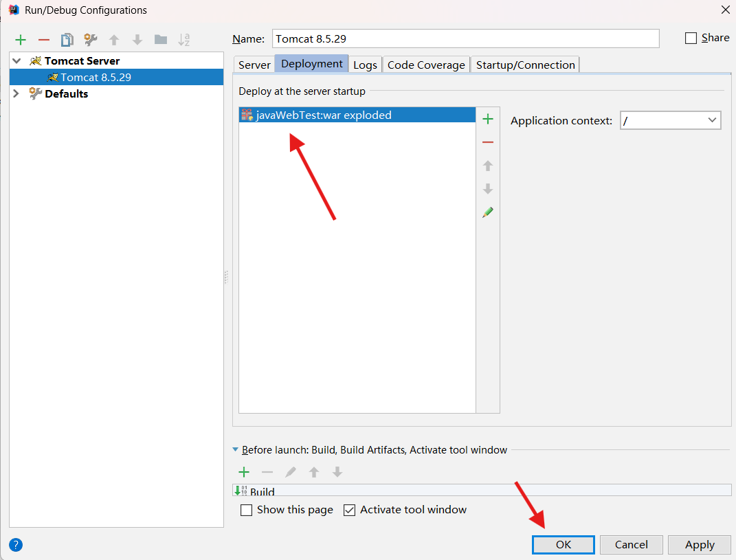Select javaWebTest:war exploded artifact row
The image size is (736, 560).
tap(357, 115)
